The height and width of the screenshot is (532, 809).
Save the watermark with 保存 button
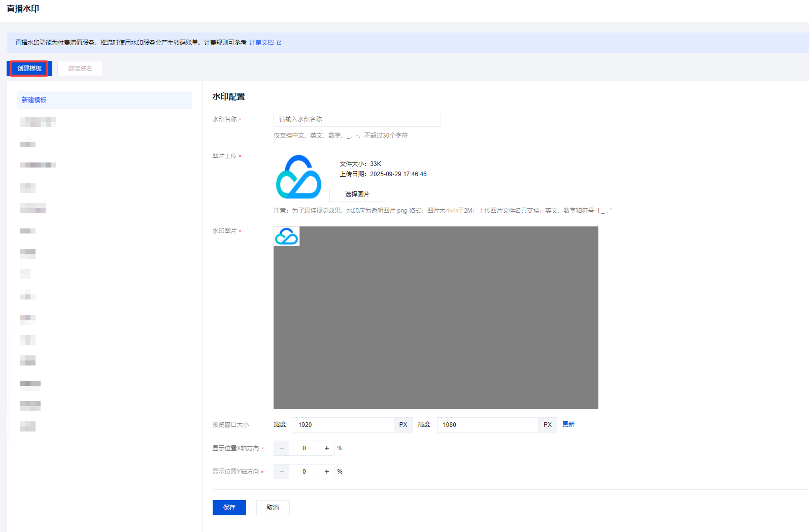(229, 508)
